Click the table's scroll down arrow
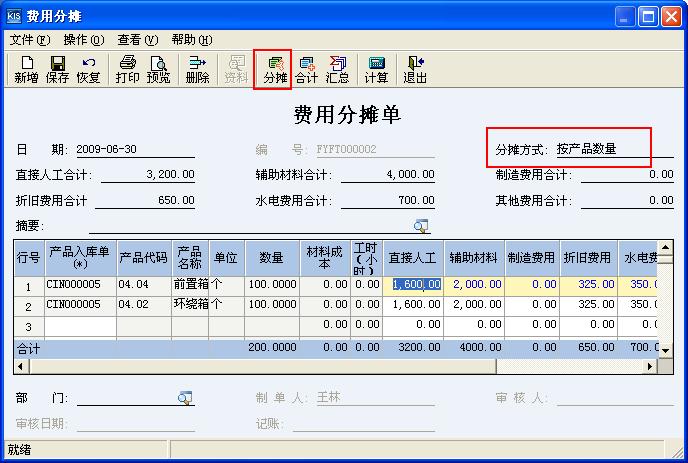The width and height of the screenshot is (688, 463). (665, 351)
